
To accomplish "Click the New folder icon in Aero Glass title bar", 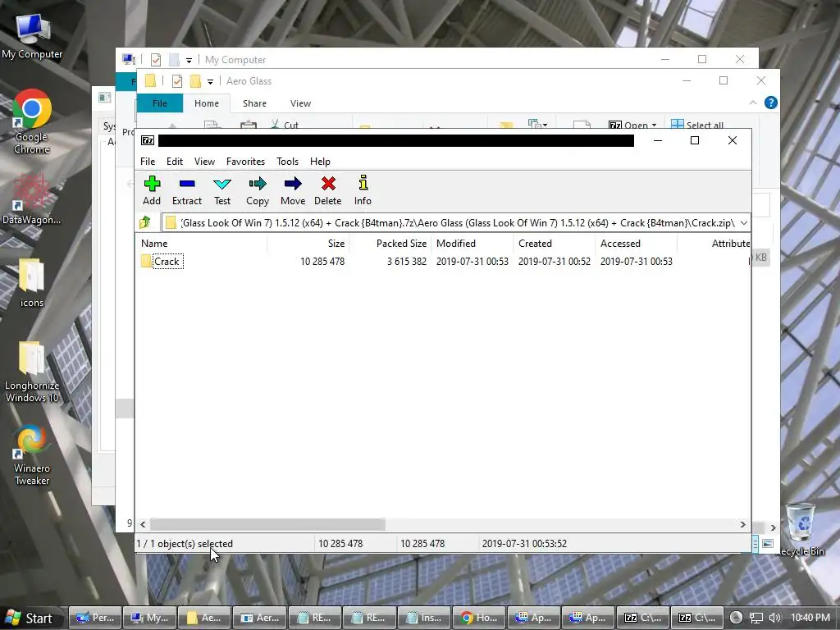I will coord(195,81).
